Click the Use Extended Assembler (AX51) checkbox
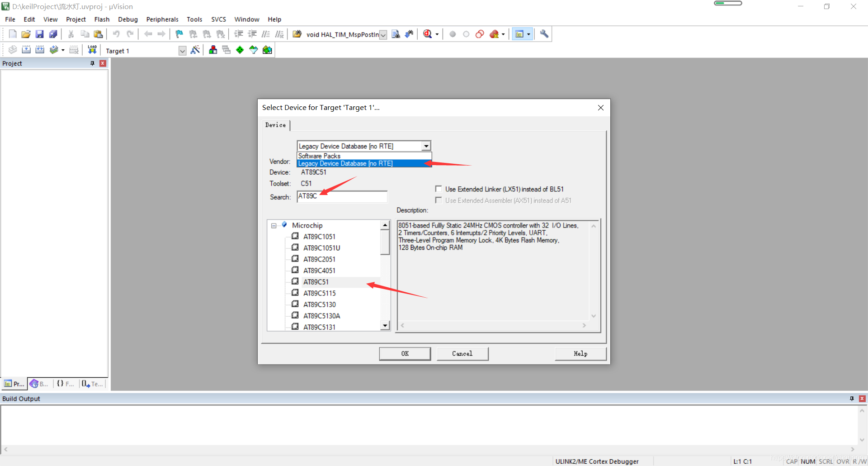Screen dimensions: 868x466 tap(439, 200)
